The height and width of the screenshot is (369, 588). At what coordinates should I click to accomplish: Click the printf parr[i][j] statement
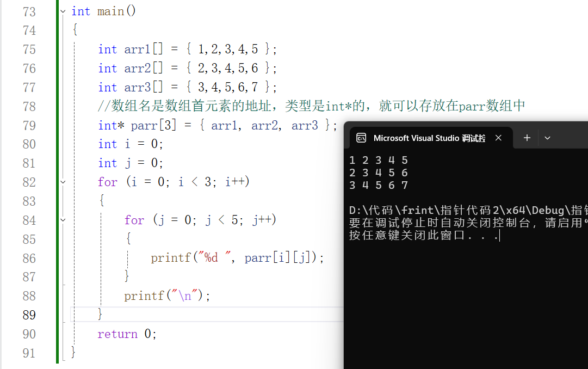(x=237, y=257)
